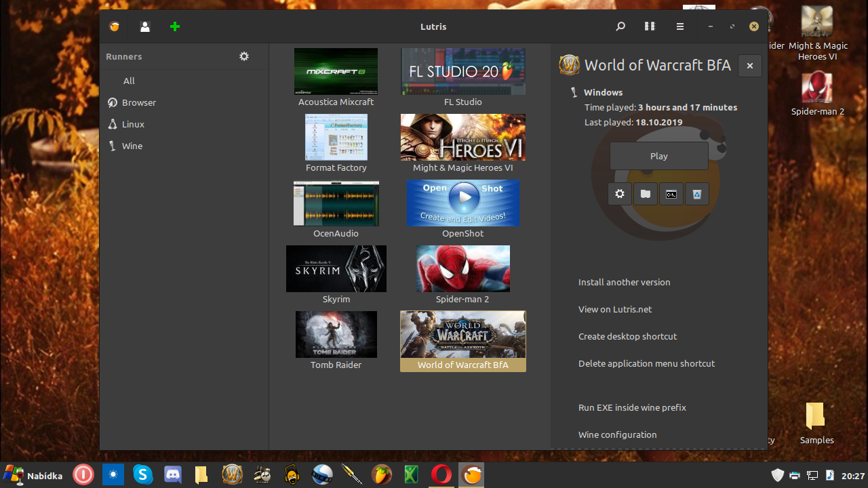
Task: Select Acoustica Mixcraft thumbnail
Action: [336, 71]
